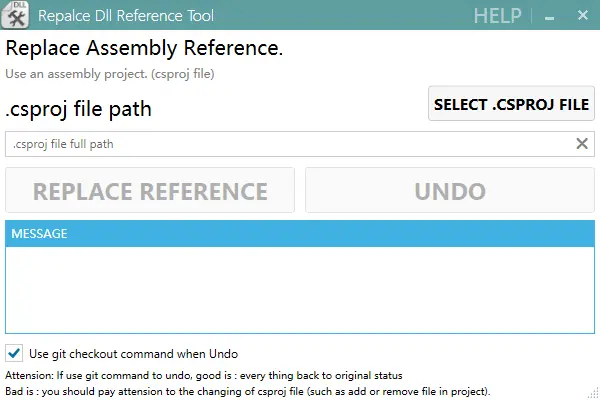The height and width of the screenshot is (400, 600).
Task: Click the MESSAGE panel header
Action: (x=300, y=233)
